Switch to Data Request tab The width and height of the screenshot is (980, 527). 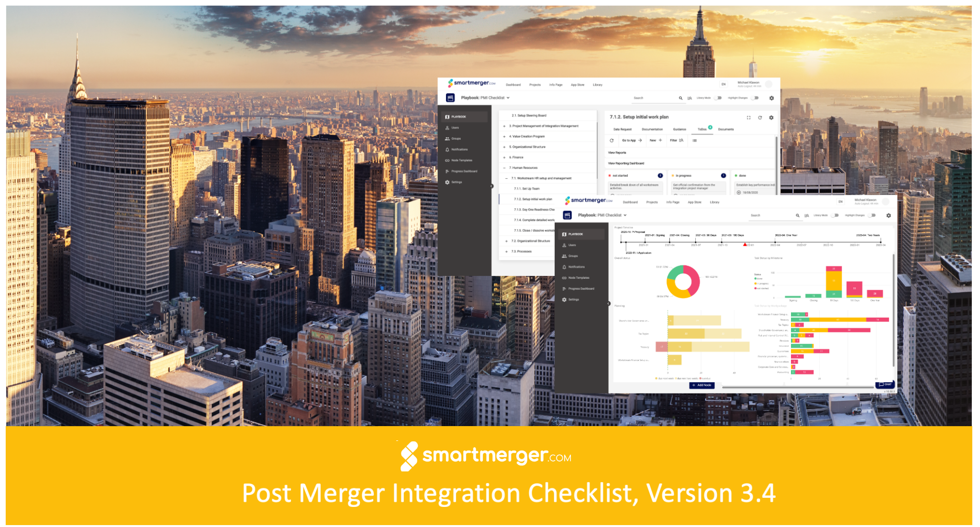pyautogui.click(x=623, y=129)
